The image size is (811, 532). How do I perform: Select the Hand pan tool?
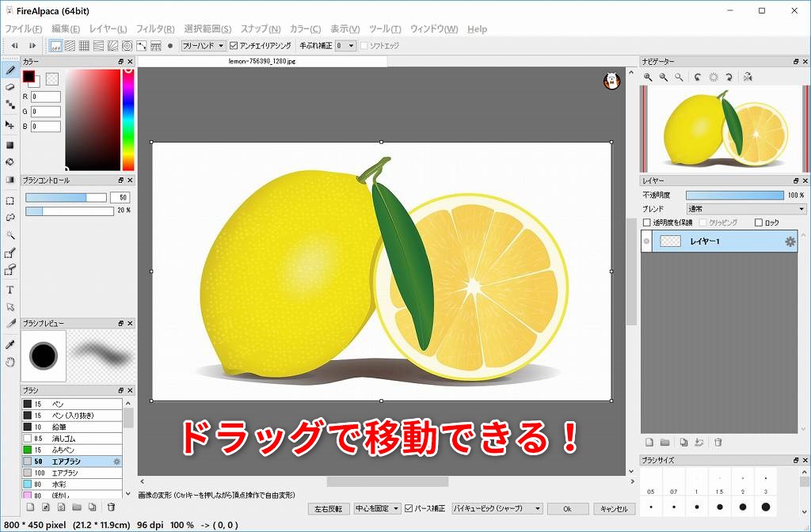pyautogui.click(x=10, y=362)
